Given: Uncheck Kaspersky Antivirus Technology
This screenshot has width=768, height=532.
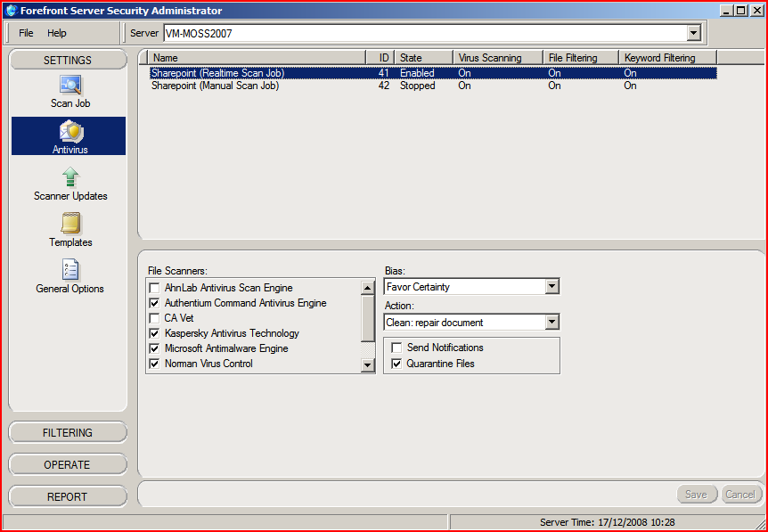Looking at the screenshot, I should coord(155,333).
